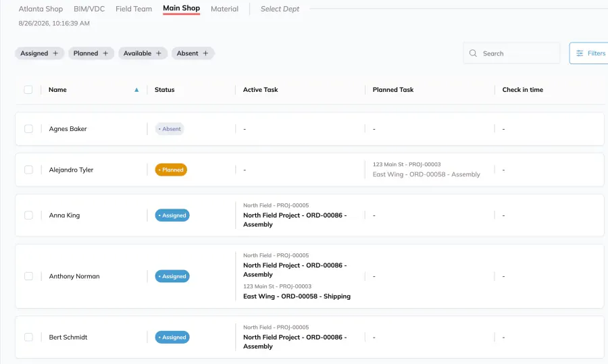Select the Anna King row checkbox
Image resolution: width=608 pixels, height=364 pixels.
click(28, 215)
